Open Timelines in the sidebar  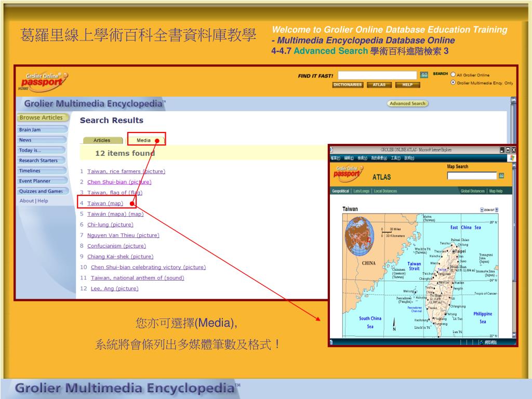click(42, 170)
